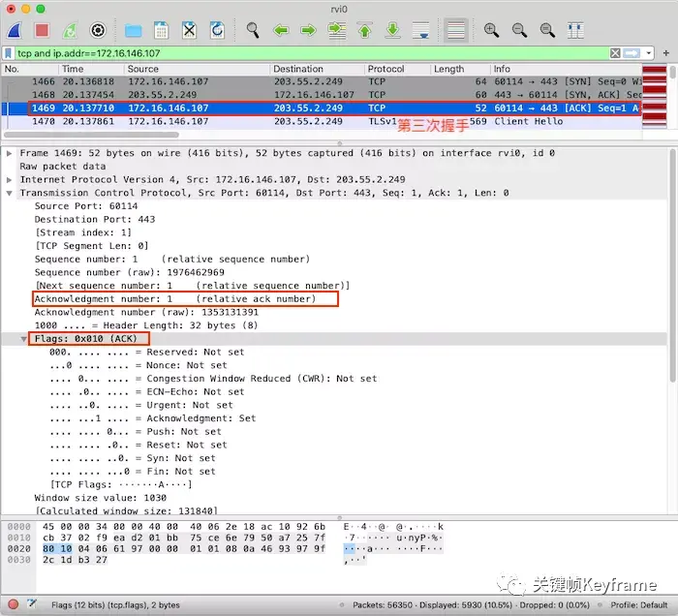Click Profile: Default in status bar
678x616 pixels.
click(x=638, y=605)
